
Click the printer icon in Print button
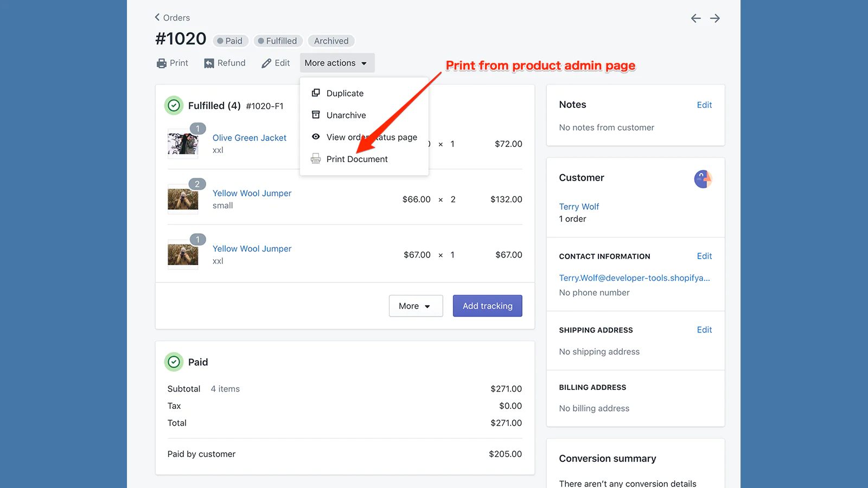point(161,63)
